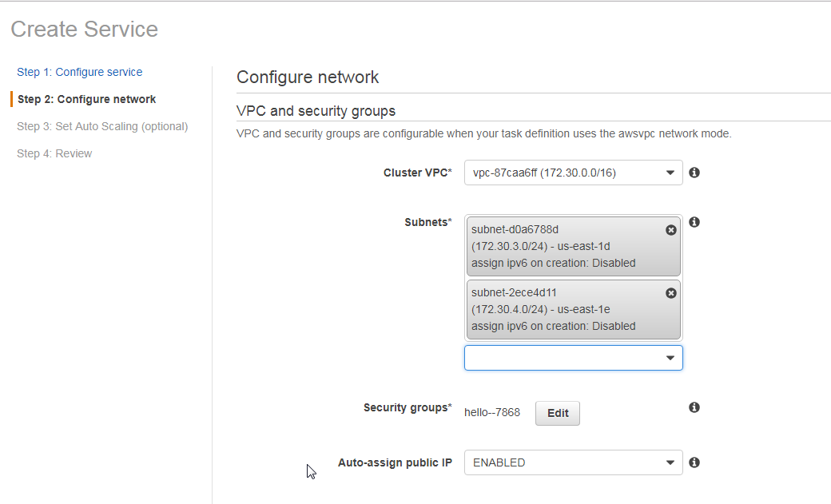This screenshot has height=504, width=831.
Task: Edit the hello--7868 security group
Action: pyautogui.click(x=558, y=414)
